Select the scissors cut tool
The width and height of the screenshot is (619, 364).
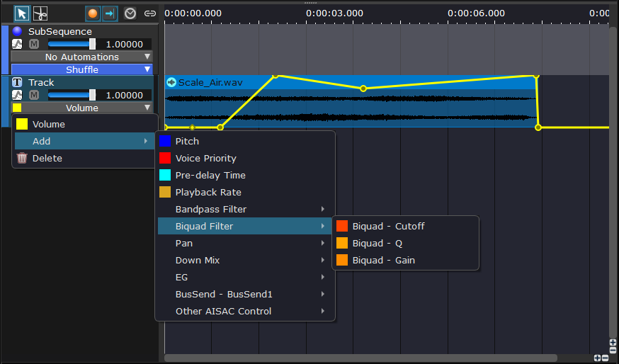(x=40, y=13)
